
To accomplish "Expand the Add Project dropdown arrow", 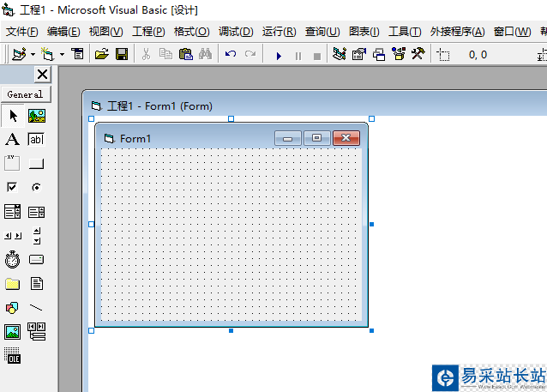I will tap(33, 54).
